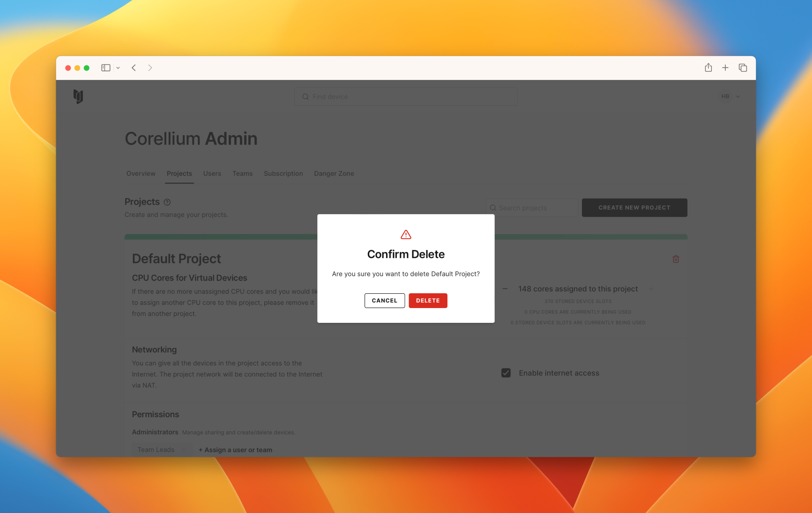Expand browser navigation back arrow
Screen dimensions: 812x513
click(133, 67)
